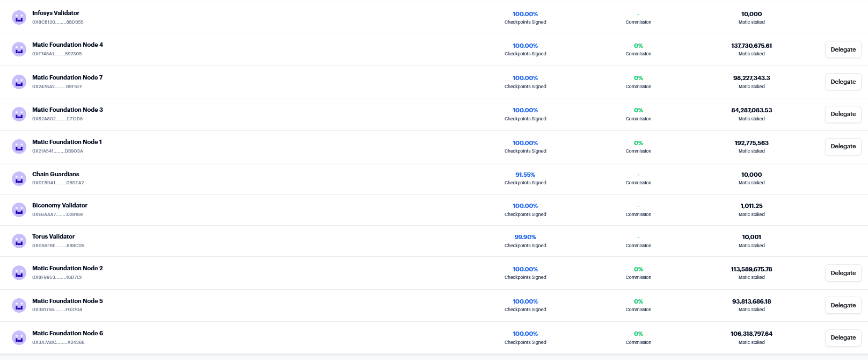Click address 0XF748A1........597305
The width and height of the screenshot is (868, 360).
(x=57, y=54)
